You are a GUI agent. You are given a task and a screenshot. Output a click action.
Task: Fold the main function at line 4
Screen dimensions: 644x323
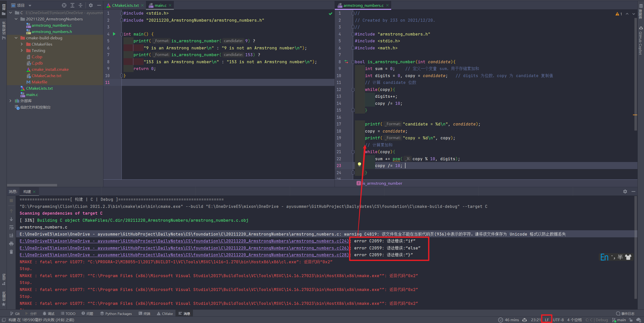click(122, 34)
